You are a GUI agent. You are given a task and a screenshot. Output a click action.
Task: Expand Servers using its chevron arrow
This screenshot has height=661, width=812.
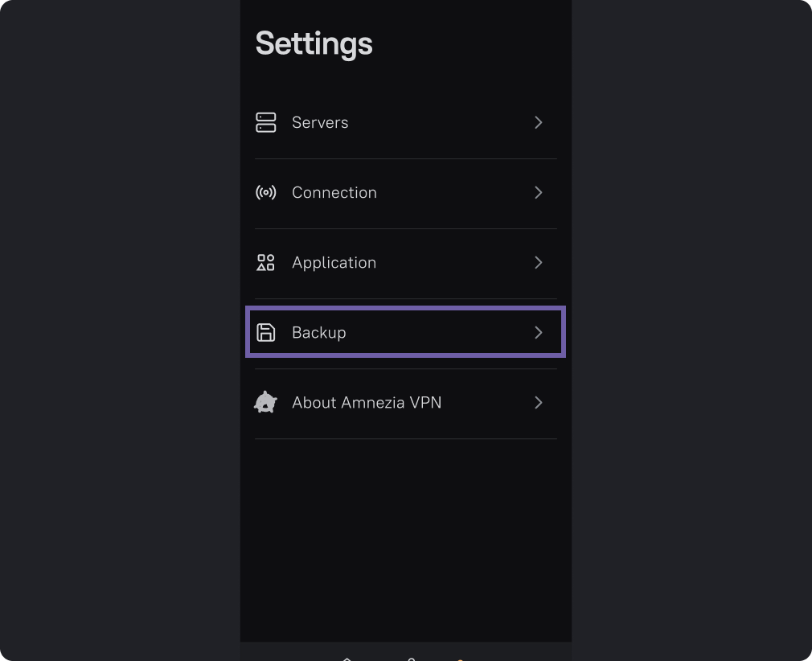click(539, 122)
